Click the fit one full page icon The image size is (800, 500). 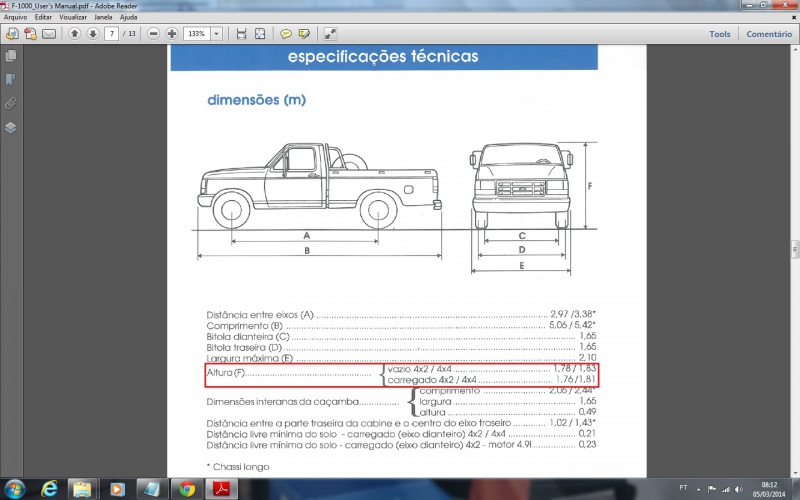pos(260,34)
